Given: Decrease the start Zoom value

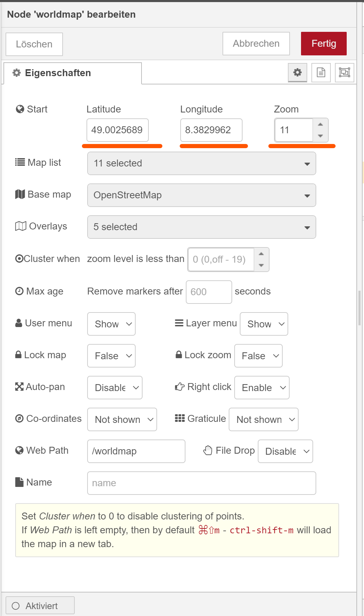Looking at the screenshot, I should click(x=320, y=136).
